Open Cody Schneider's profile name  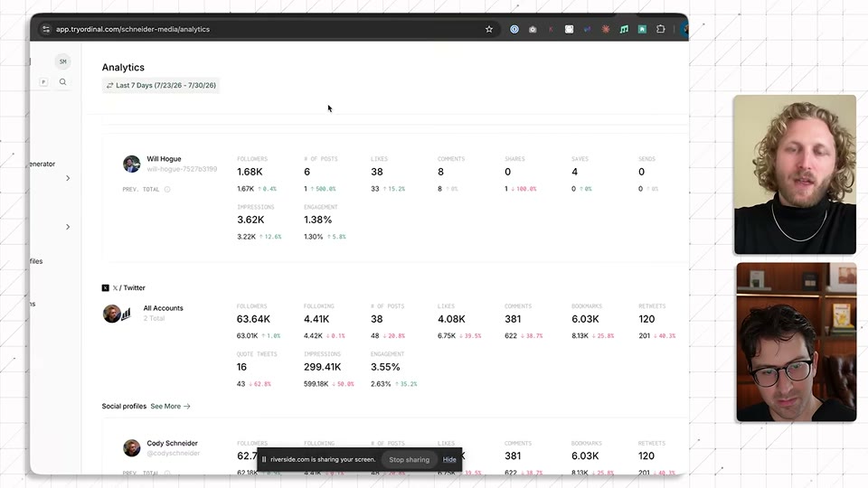[172, 443]
